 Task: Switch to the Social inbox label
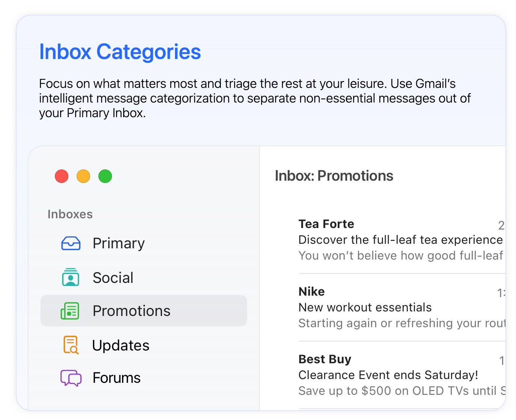point(113,278)
